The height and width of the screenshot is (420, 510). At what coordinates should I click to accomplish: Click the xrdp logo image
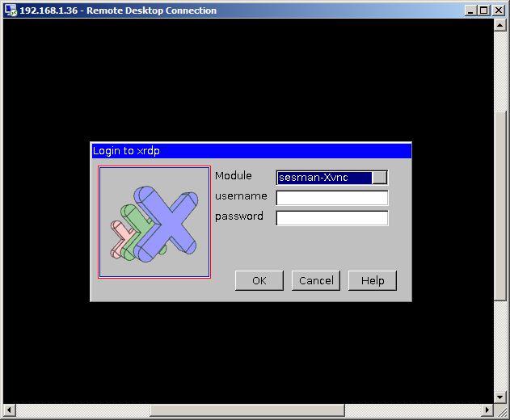tap(154, 223)
